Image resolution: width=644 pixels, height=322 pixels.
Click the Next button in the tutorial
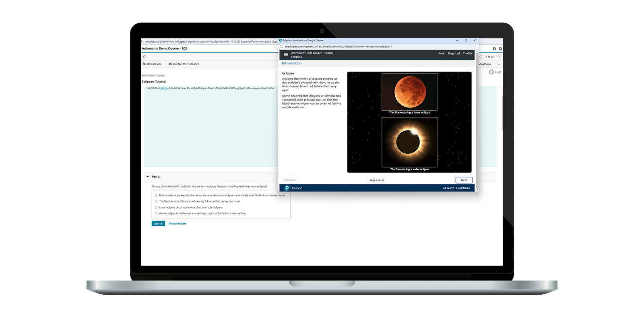(x=464, y=180)
